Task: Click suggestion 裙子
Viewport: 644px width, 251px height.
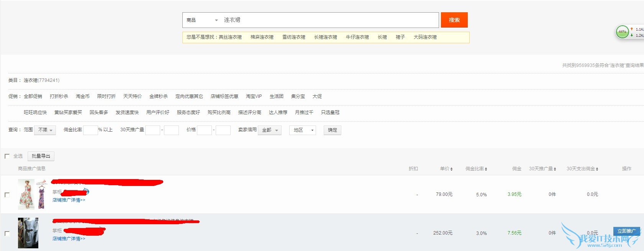Action: [x=400, y=37]
